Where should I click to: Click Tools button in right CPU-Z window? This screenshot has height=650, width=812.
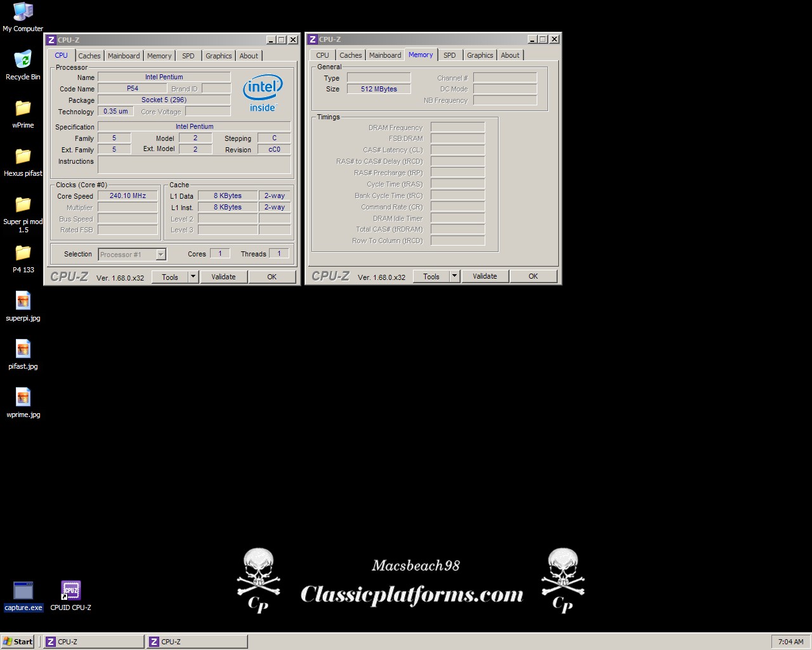coord(431,276)
